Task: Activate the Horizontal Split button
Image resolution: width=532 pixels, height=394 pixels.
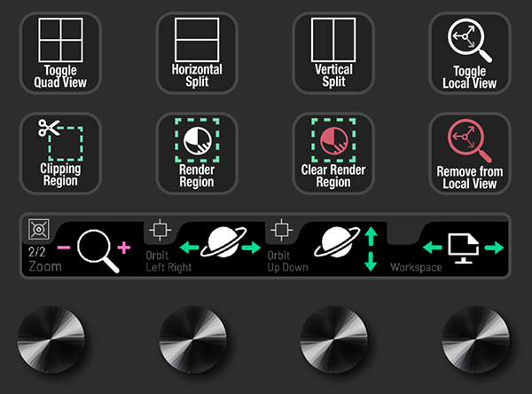Action: click(x=197, y=53)
